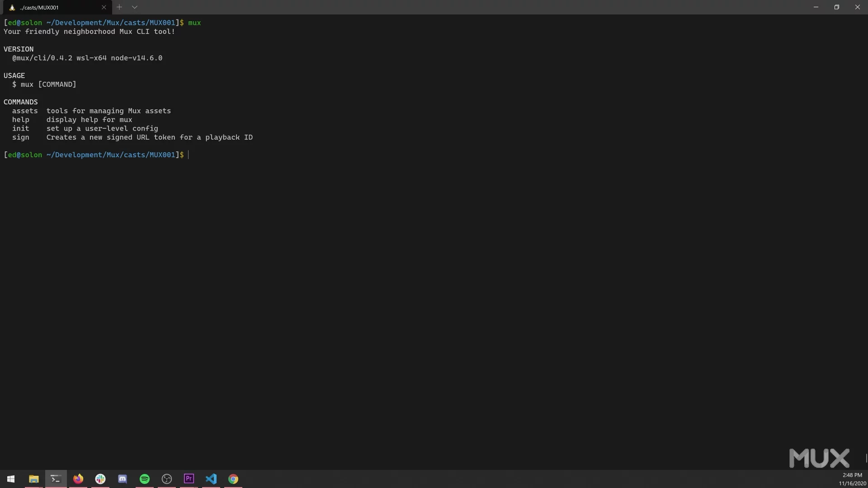
Task: Click the '$ mux [COMMAND]' usage line
Action: coord(44,84)
